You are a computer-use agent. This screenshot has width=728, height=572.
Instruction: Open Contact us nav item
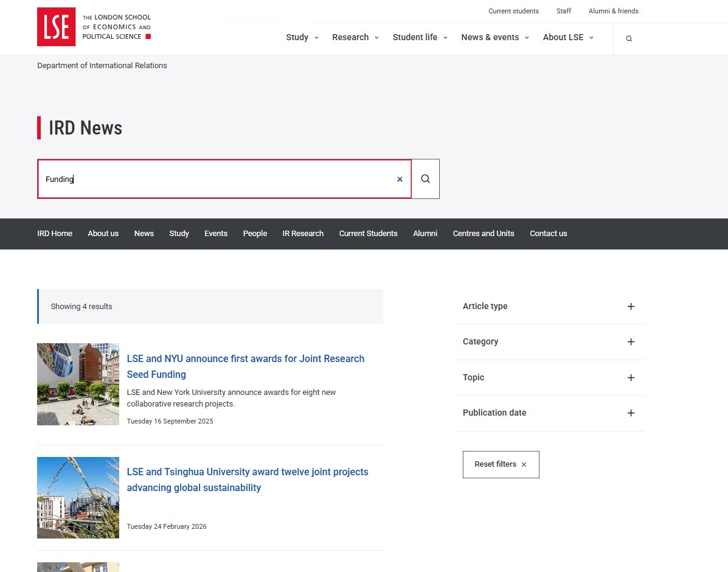click(549, 233)
